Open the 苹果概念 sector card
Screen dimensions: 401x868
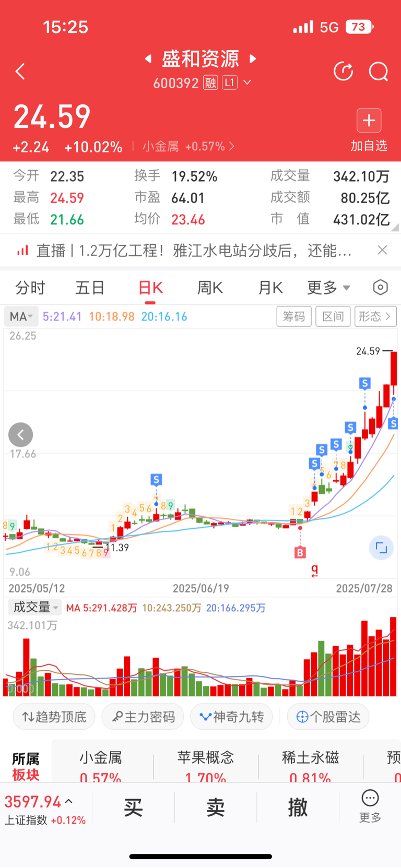[x=205, y=766]
